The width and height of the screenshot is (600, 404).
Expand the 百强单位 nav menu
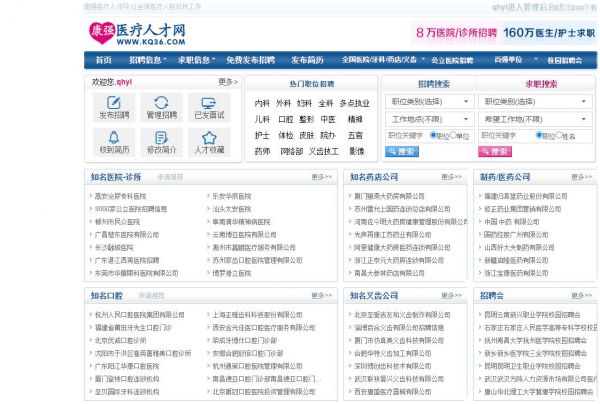pyautogui.click(x=515, y=60)
